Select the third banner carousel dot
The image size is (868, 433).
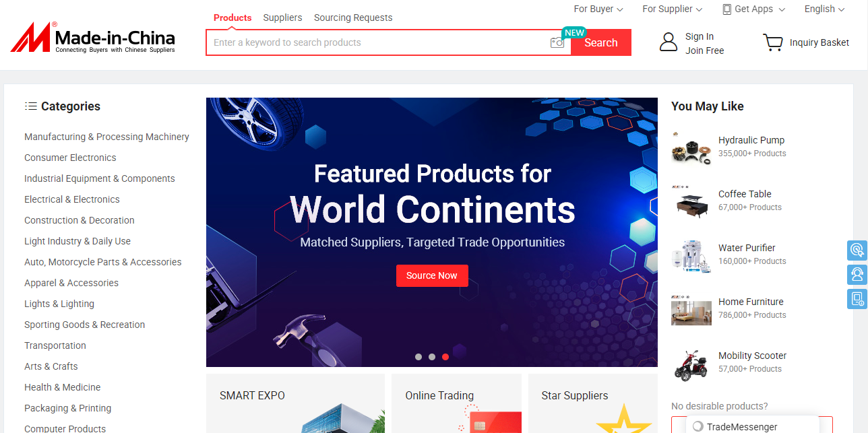click(445, 357)
